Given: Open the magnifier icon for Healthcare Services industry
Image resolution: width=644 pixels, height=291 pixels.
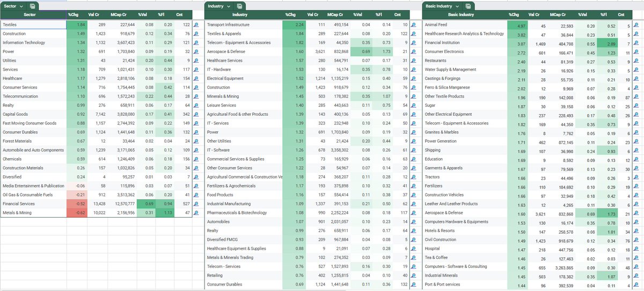Looking at the screenshot, I should pyautogui.click(x=413, y=61).
